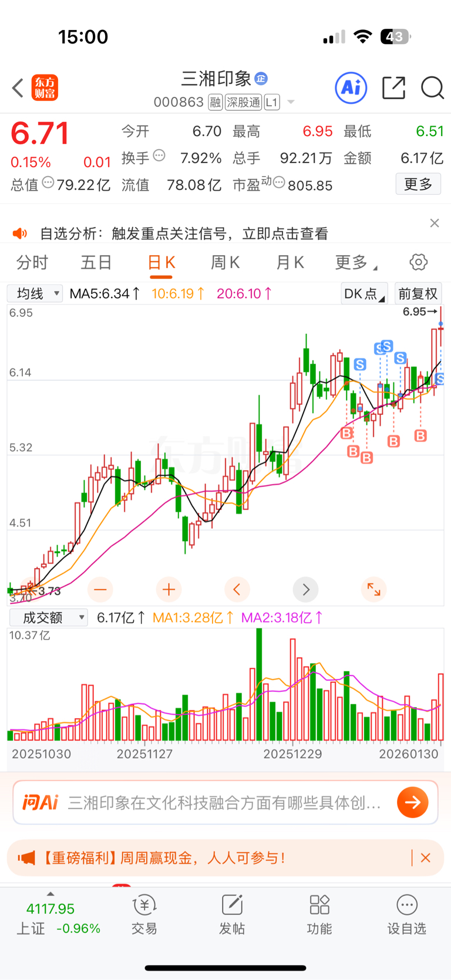Expand the 更多 period menu
This screenshot has height=980, width=451.
pyautogui.click(x=356, y=262)
